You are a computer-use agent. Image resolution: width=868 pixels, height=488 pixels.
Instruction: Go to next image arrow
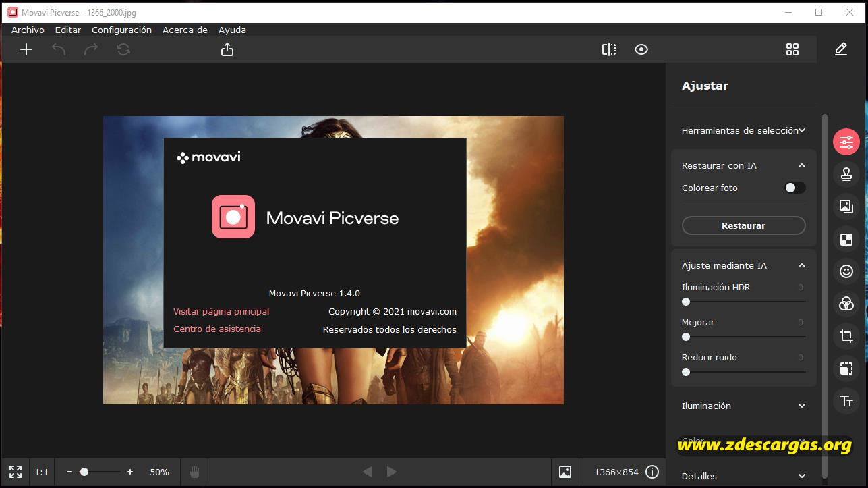pos(392,472)
